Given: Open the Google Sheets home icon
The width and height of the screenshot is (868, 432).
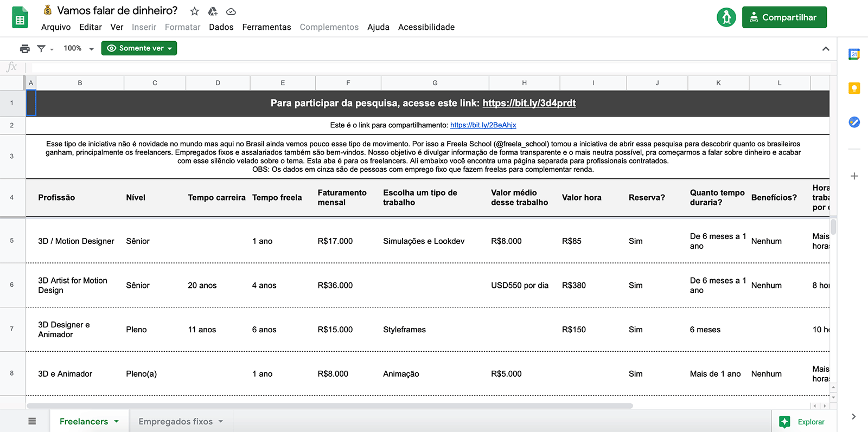Looking at the screenshot, I should click(20, 18).
